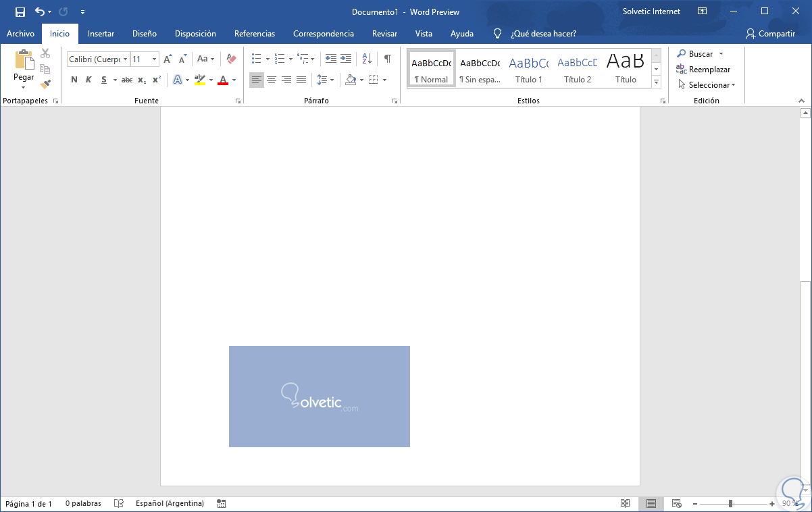Center align the paragraph text
Viewport: 812px width, 512px height.
(x=272, y=80)
